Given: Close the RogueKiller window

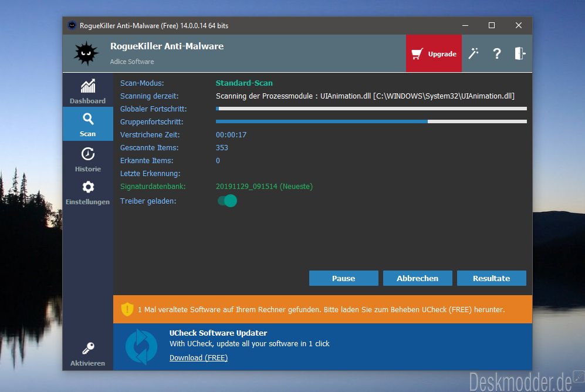Looking at the screenshot, I should pyautogui.click(x=519, y=25).
